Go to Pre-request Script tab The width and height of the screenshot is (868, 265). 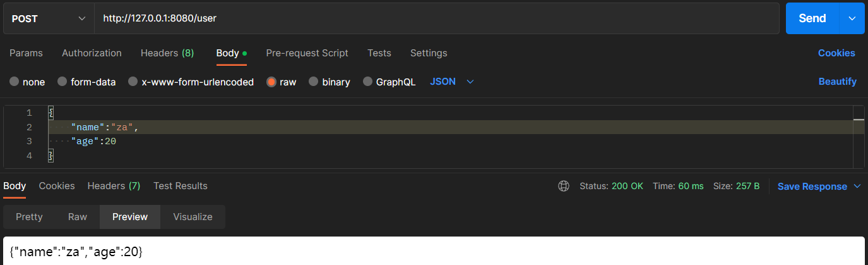[x=307, y=53]
